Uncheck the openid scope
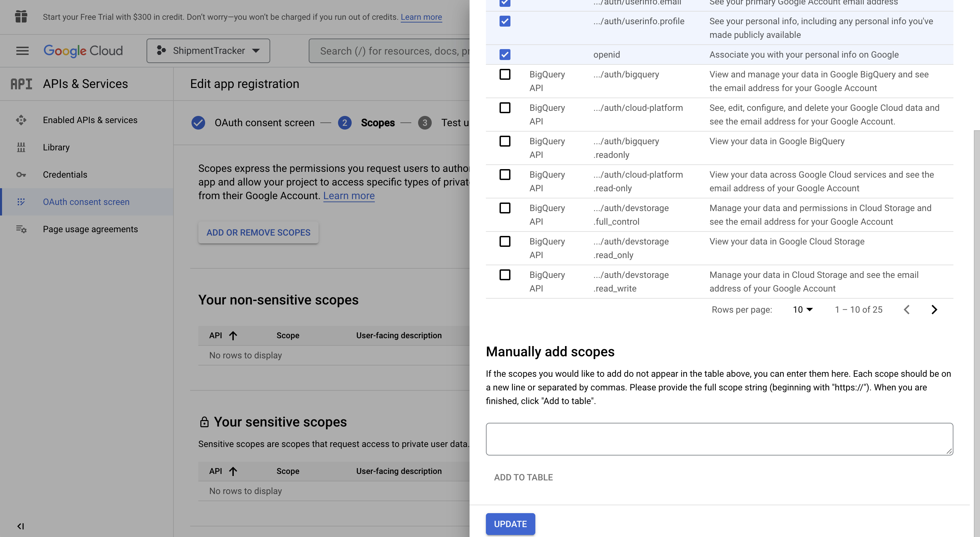 (505, 55)
